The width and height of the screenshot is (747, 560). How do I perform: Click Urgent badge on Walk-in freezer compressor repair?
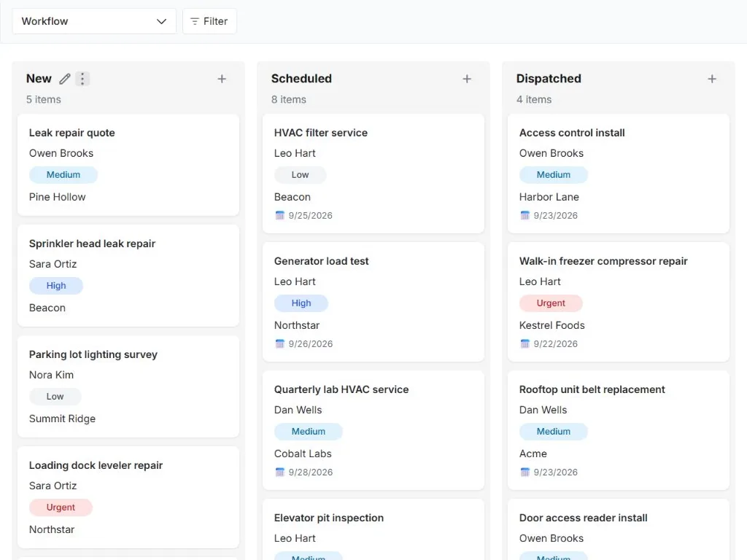[x=551, y=303]
